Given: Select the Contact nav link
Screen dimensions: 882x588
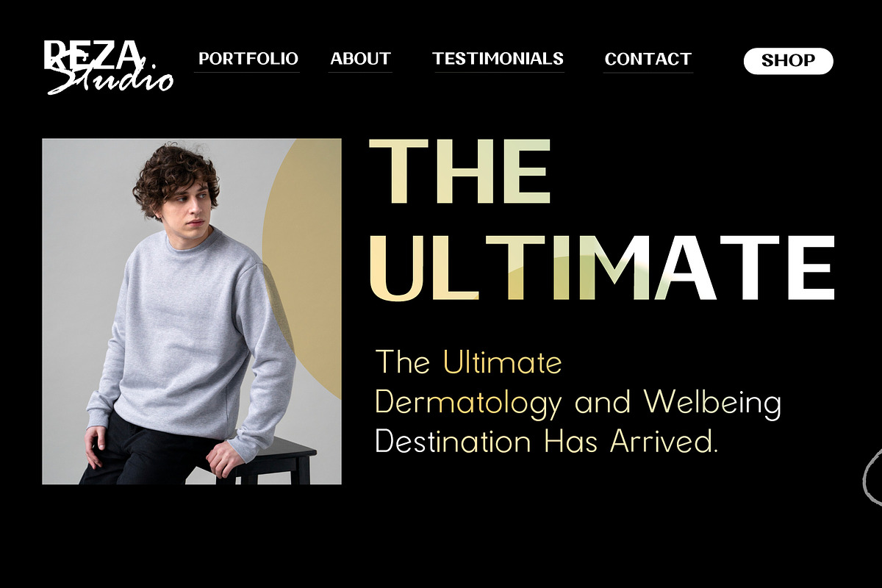Looking at the screenshot, I should click(x=648, y=59).
